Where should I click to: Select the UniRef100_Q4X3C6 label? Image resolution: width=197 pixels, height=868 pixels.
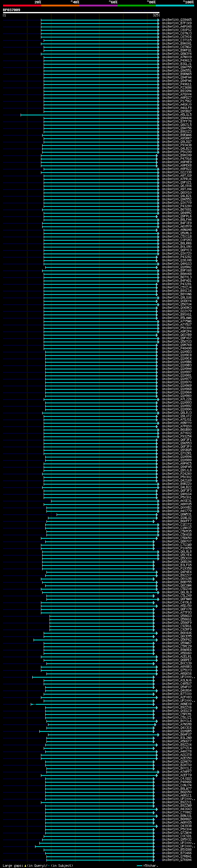pyautogui.click(x=177, y=728)
